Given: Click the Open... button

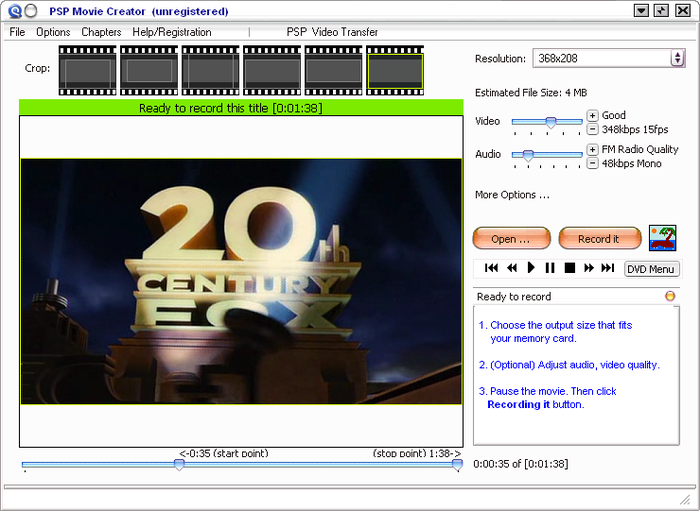Looking at the screenshot, I should pos(513,239).
